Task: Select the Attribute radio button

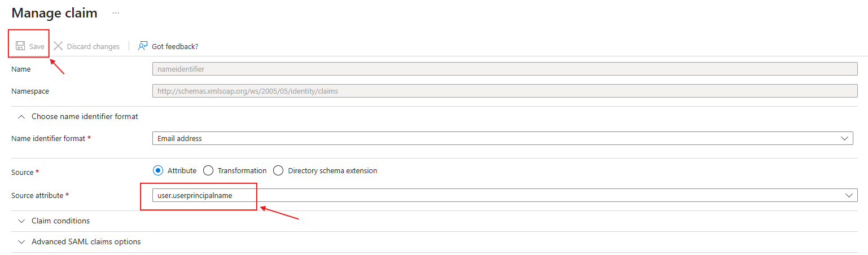Action: point(158,170)
